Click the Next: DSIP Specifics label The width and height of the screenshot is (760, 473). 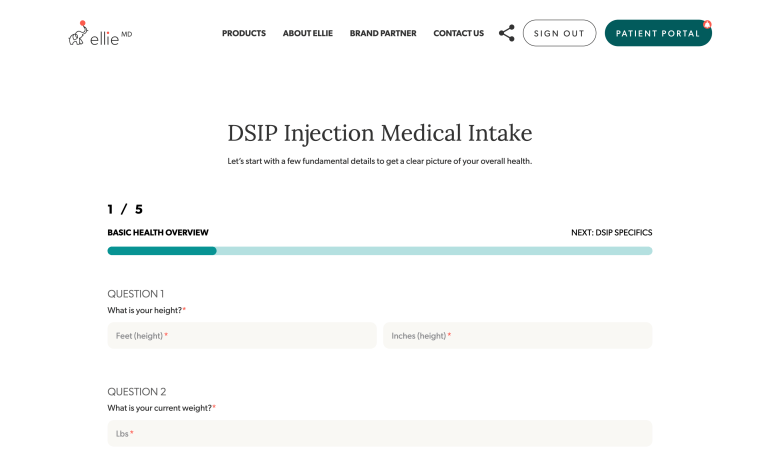click(612, 233)
